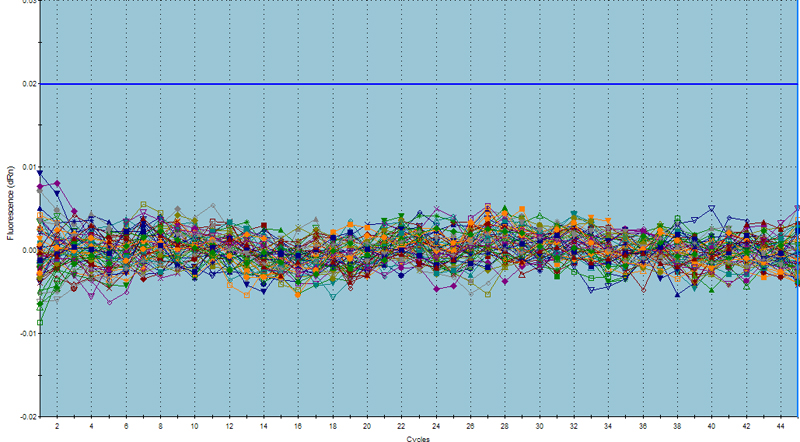The image size is (800, 442).
Task: Click cycle 20 on the x-axis
Action: (367, 425)
